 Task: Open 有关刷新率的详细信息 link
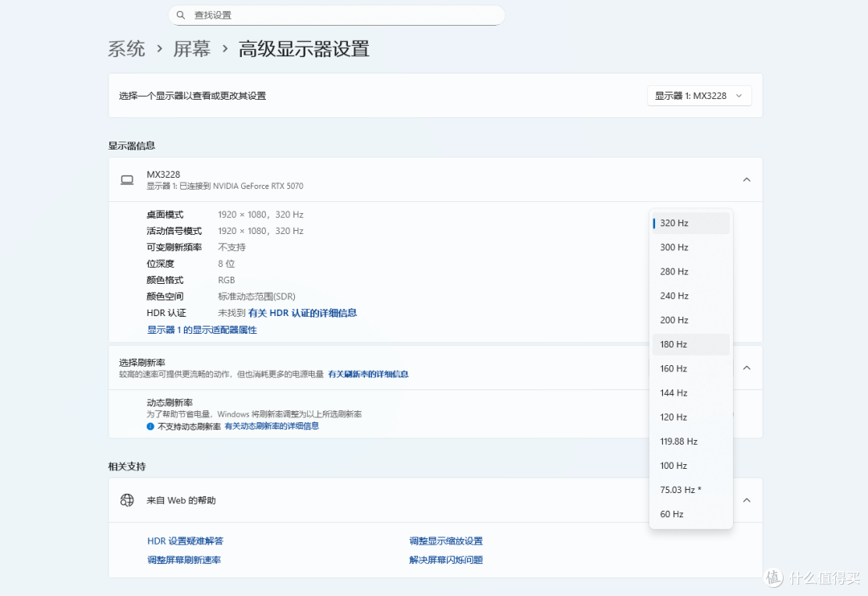point(368,375)
